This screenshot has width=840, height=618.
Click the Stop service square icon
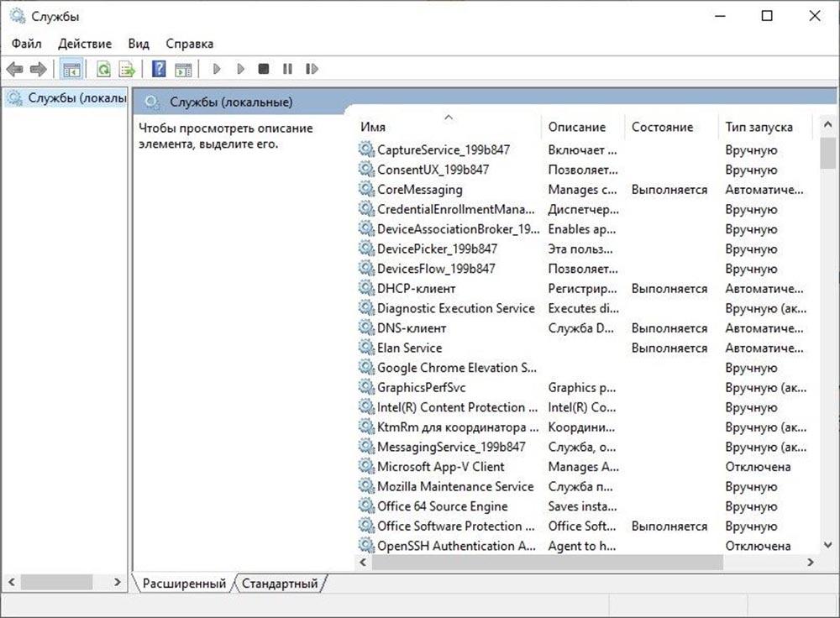(x=264, y=69)
